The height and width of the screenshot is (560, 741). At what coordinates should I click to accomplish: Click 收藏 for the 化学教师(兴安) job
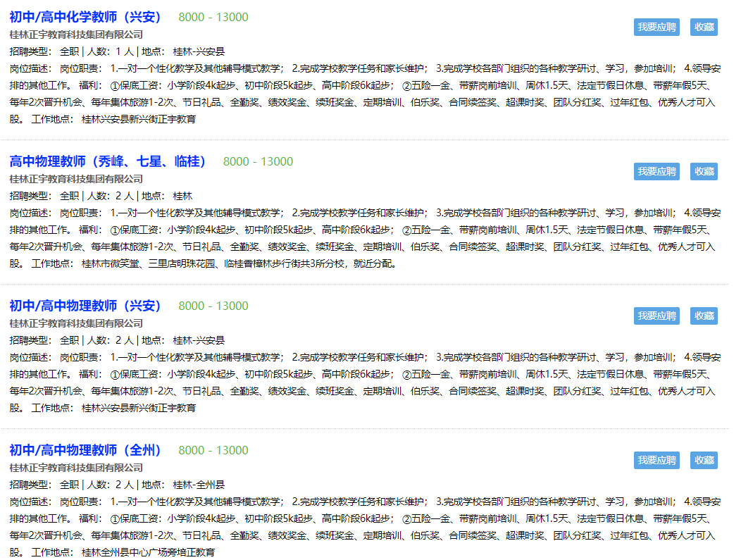[x=704, y=27]
